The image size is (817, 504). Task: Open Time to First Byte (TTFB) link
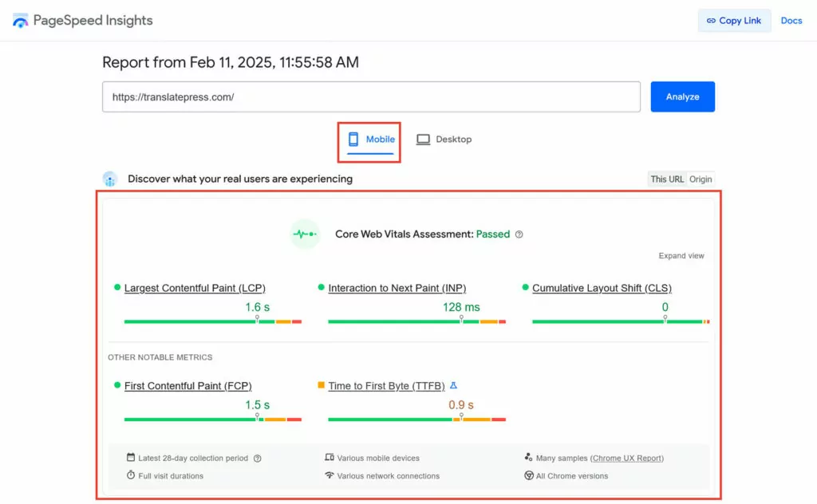pyautogui.click(x=387, y=386)
